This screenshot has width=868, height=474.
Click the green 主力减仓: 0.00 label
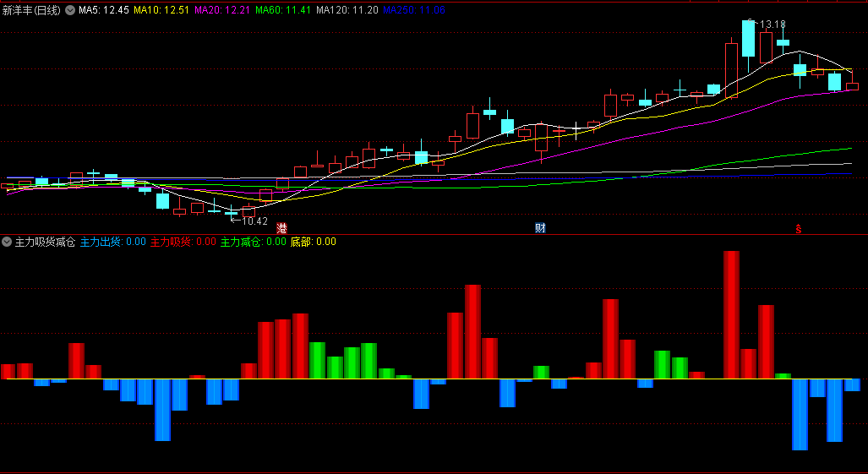(x=254, y=242)
